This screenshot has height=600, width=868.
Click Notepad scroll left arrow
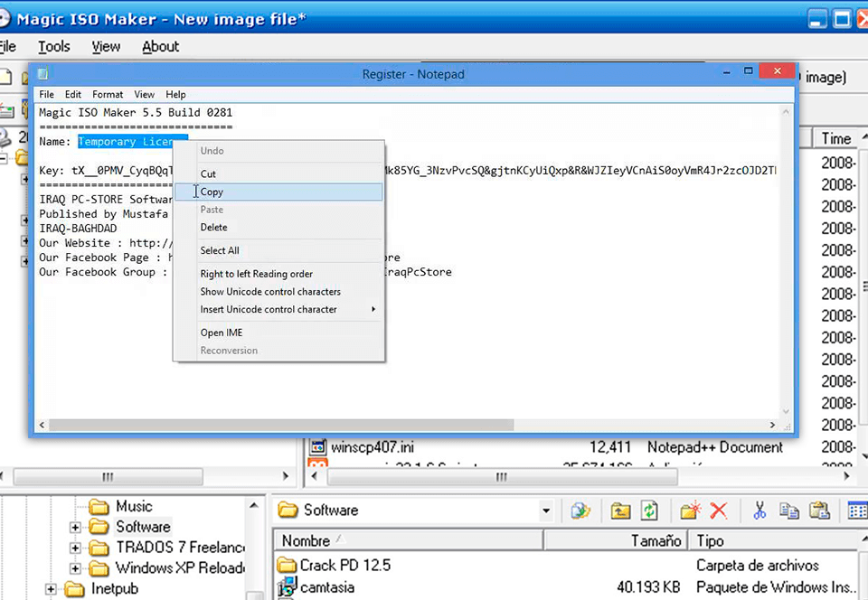pyautogui.click(x=42, y=425)
